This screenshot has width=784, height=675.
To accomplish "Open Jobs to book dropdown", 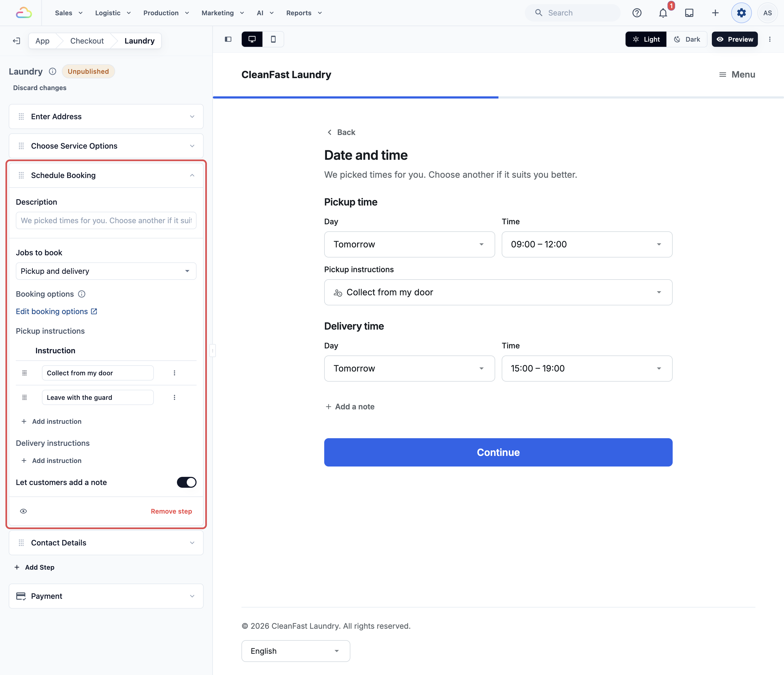I will [x=106, y=271].
